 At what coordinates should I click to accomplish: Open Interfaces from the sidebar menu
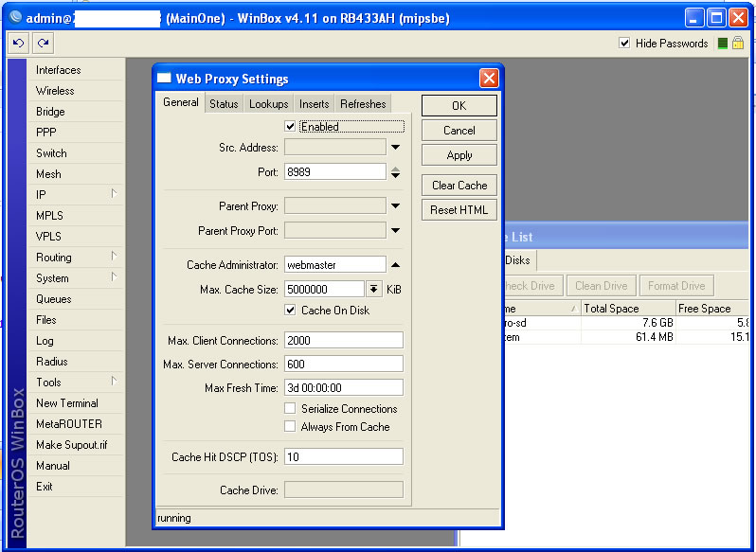coord(76,70)
